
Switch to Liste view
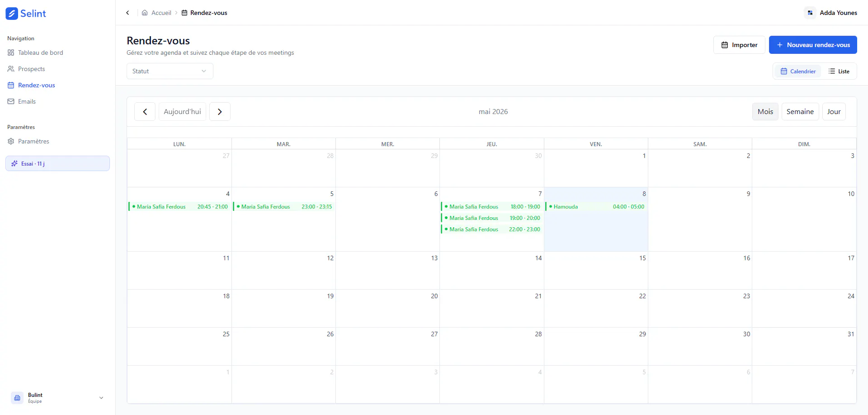coord(839,71)
